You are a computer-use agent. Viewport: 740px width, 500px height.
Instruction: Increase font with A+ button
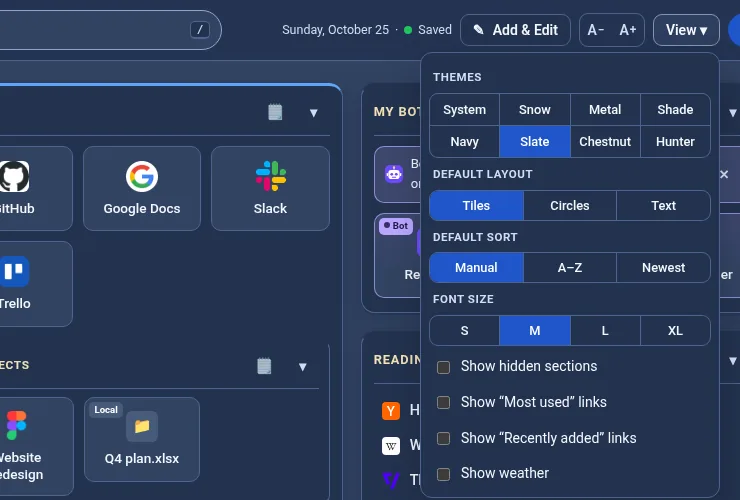(x=628, y=30)
